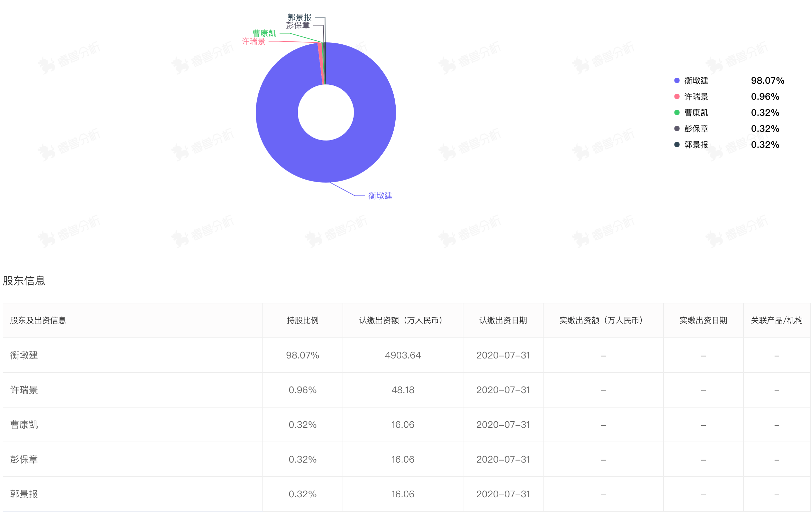Click the 持股比例 column header
This screenshot has height=514, width=812.
pos(303,320)
